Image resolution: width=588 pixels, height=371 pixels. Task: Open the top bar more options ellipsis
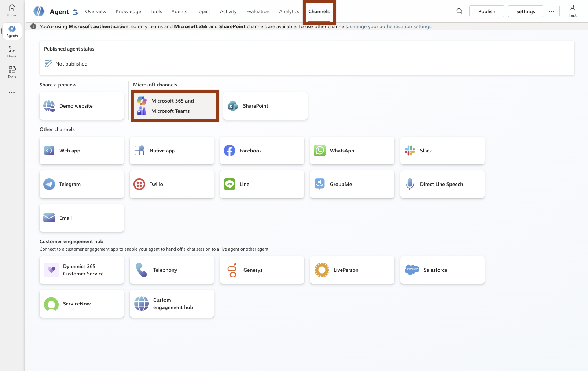551,11
